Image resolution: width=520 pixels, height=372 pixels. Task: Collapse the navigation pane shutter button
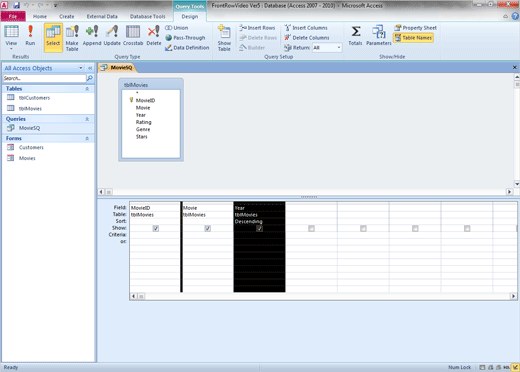point(90,68)
